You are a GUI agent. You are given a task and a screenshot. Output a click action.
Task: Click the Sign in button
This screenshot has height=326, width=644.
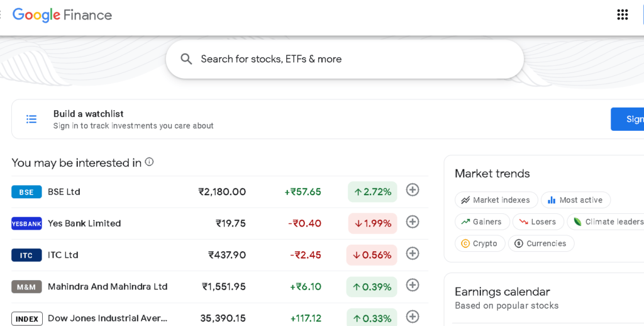[628, 119]
